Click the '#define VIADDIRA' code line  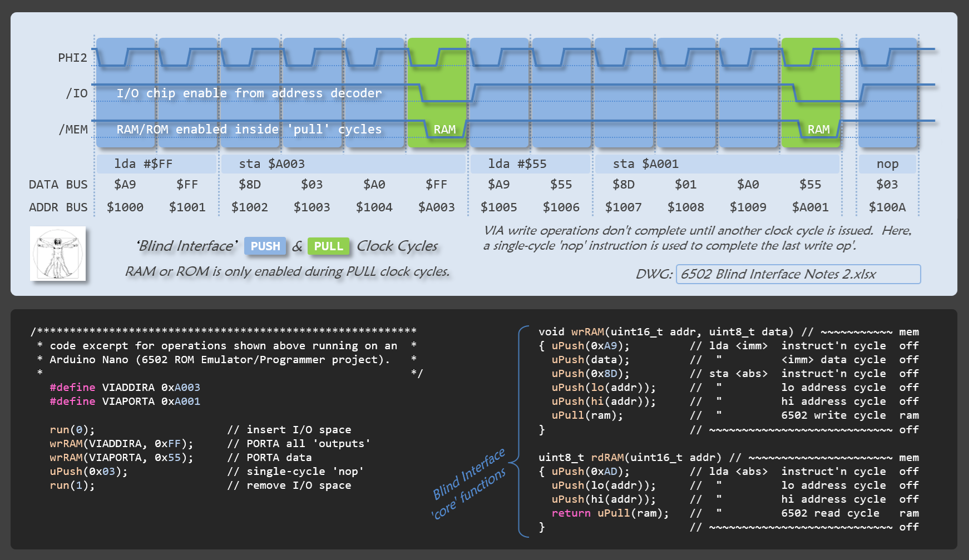coord(125,387)
